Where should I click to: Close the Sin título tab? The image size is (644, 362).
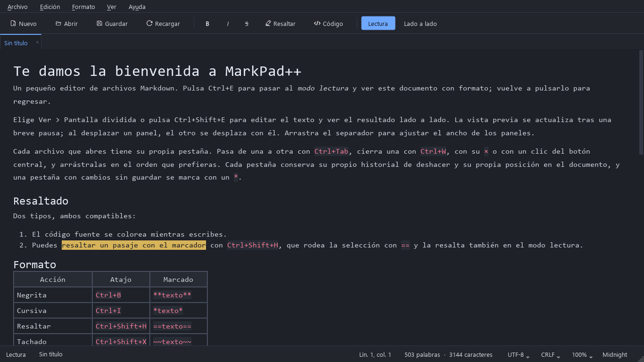[x=37, y=42]
